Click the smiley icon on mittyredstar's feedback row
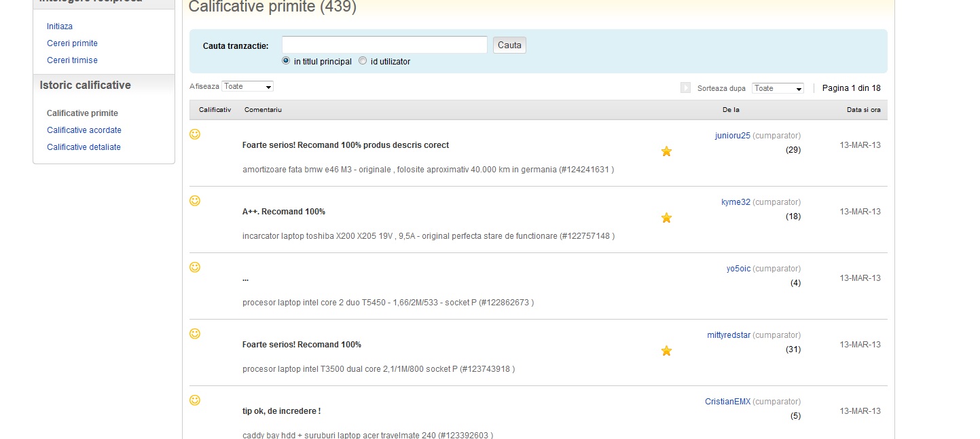 coord(195,334)
